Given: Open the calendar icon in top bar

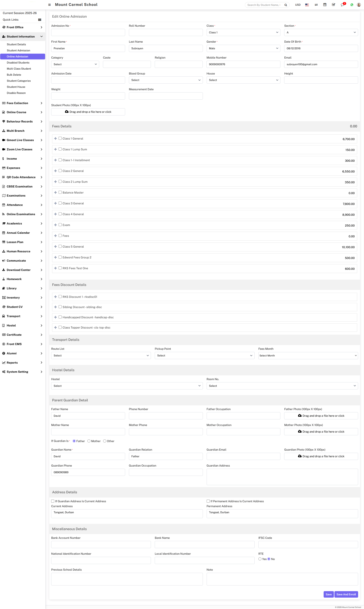Looking at the screenshot, I should 325,5.
